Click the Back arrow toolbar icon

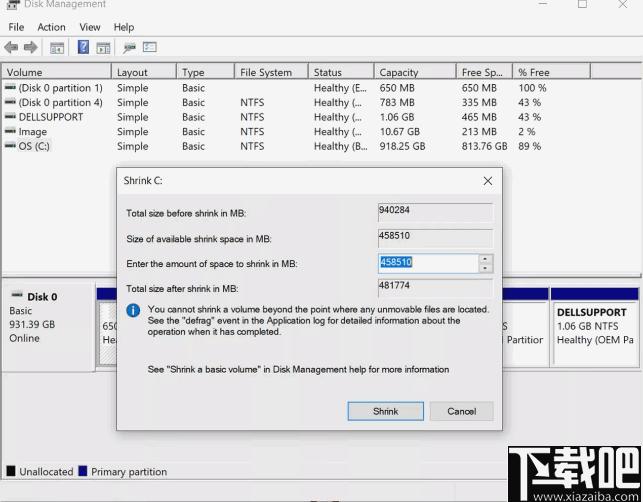[11, 48]
